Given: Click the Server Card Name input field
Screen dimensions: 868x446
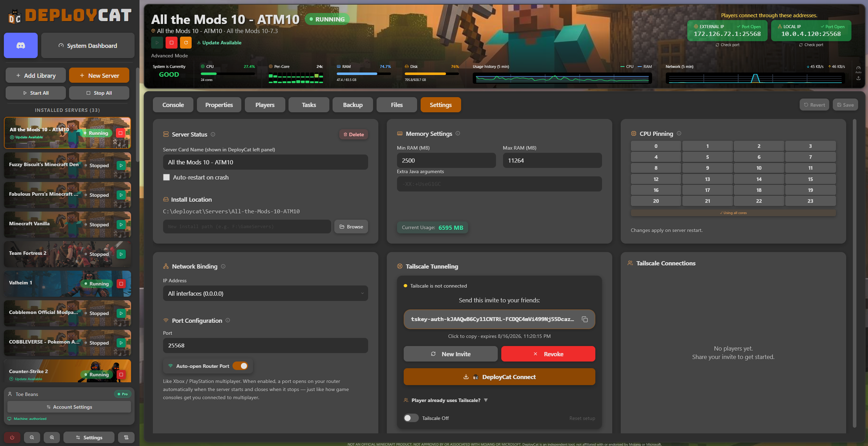Looking at the screenshot, I should 265,162.
